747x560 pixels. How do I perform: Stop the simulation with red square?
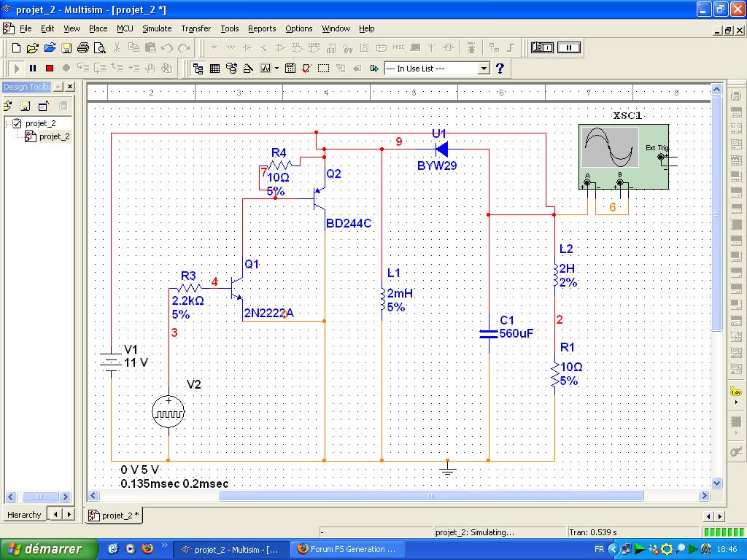tap(50, 68)
